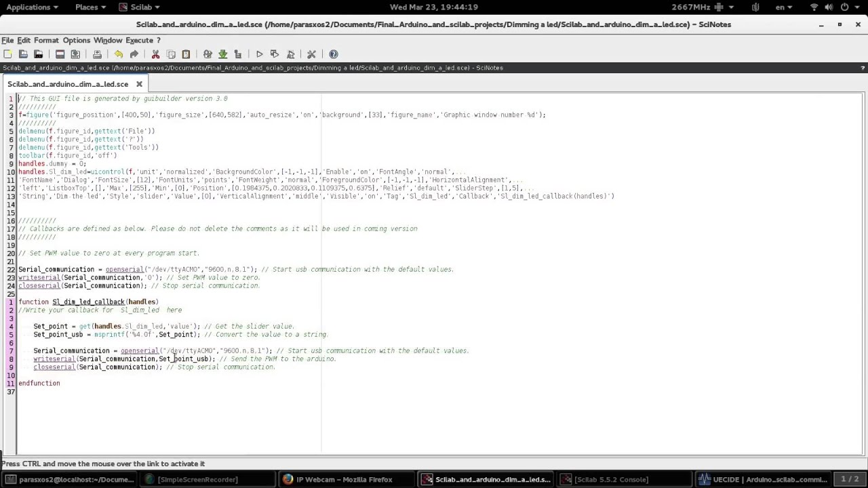This screenshot has height=488, width=868.
Task: Open the Window menu
Action: [x=108, y=40]
